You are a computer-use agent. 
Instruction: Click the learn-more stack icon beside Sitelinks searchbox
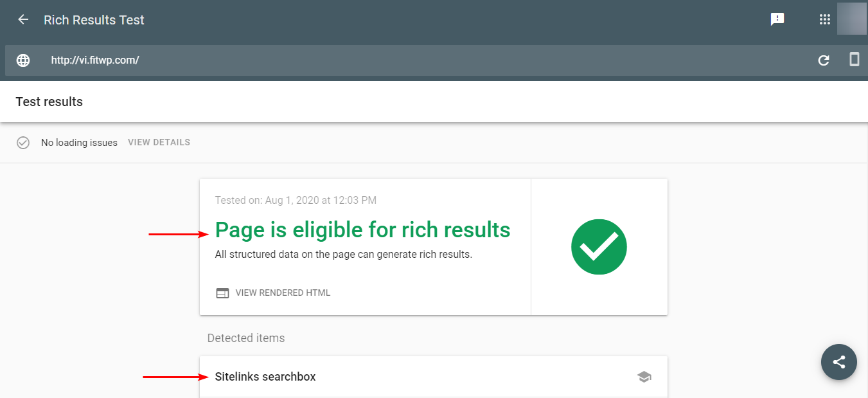[644, 376]
